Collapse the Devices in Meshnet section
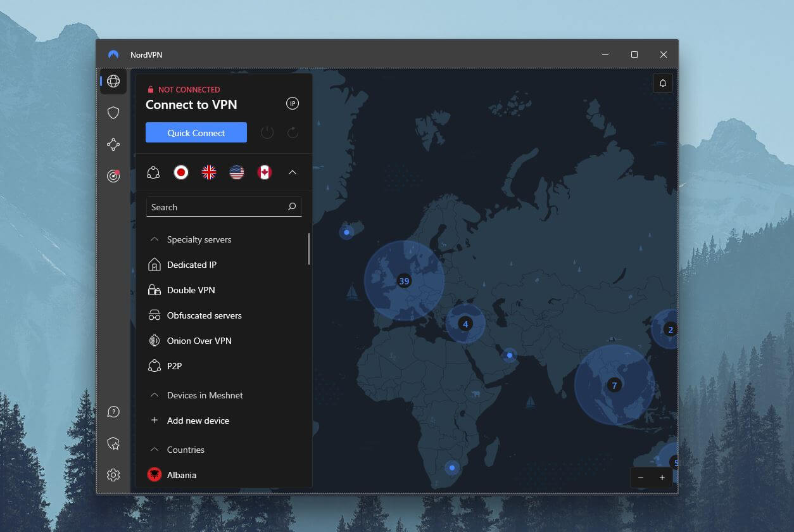This screenshot has width=794, height=532. tap(153, 395)
